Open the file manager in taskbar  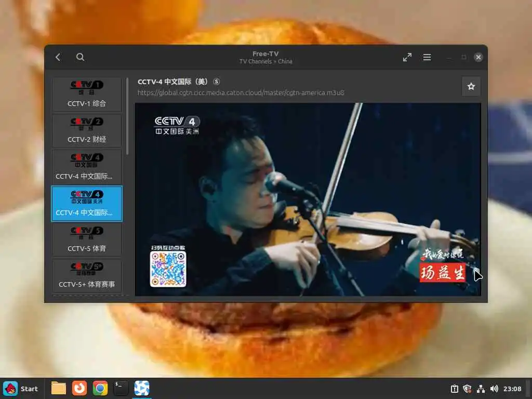[x=59, y=388]
